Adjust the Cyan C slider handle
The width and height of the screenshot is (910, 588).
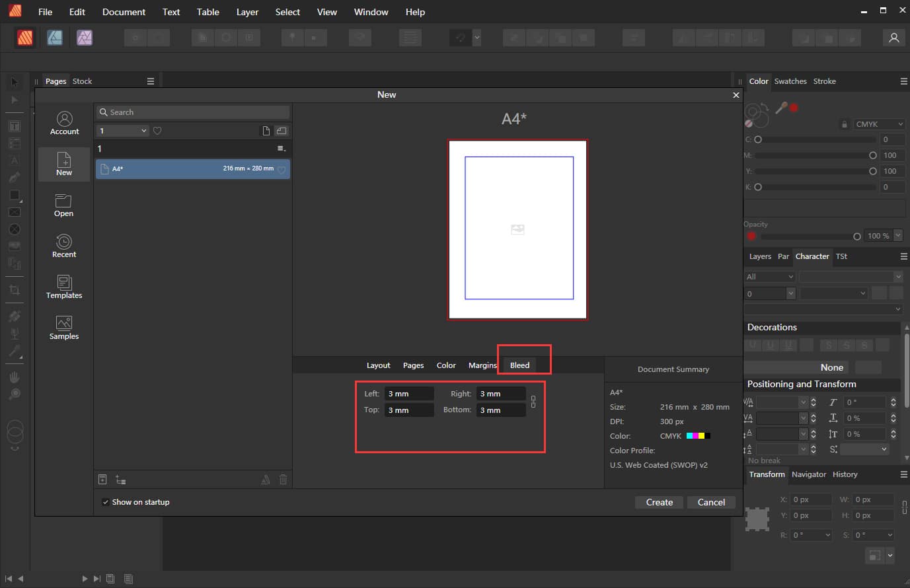coord(758,139)
